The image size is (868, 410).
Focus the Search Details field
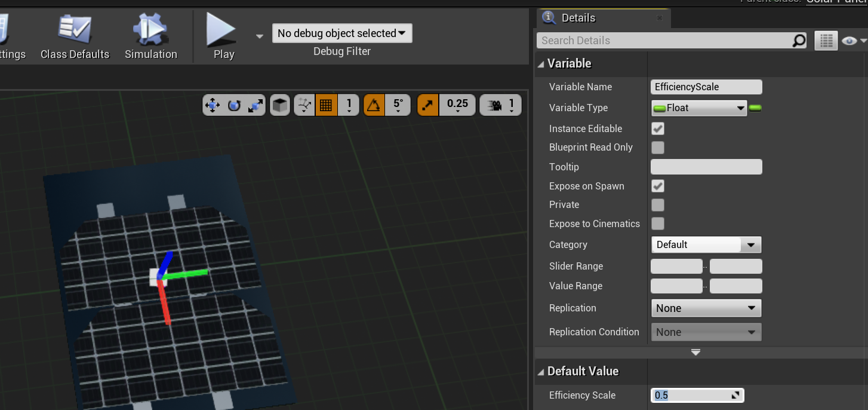point(664,41)
